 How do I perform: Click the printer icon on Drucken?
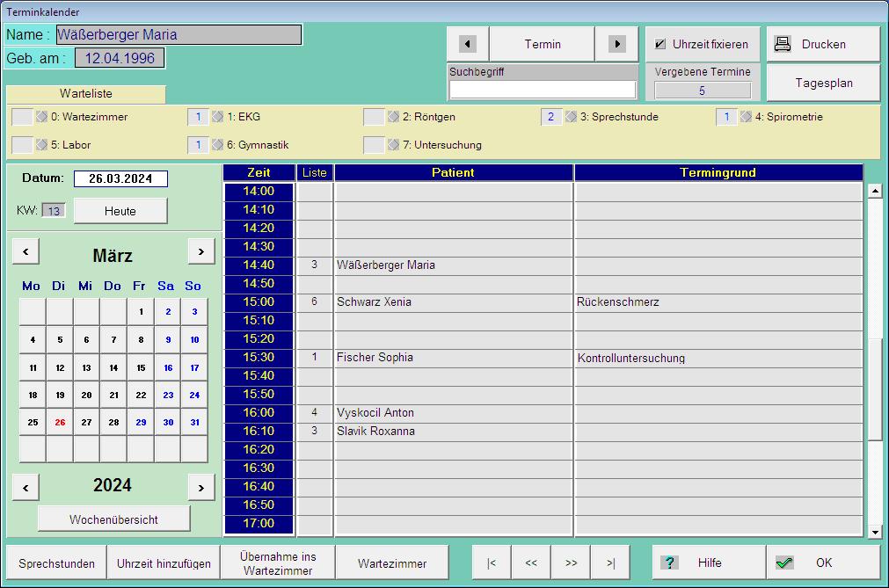783,44
